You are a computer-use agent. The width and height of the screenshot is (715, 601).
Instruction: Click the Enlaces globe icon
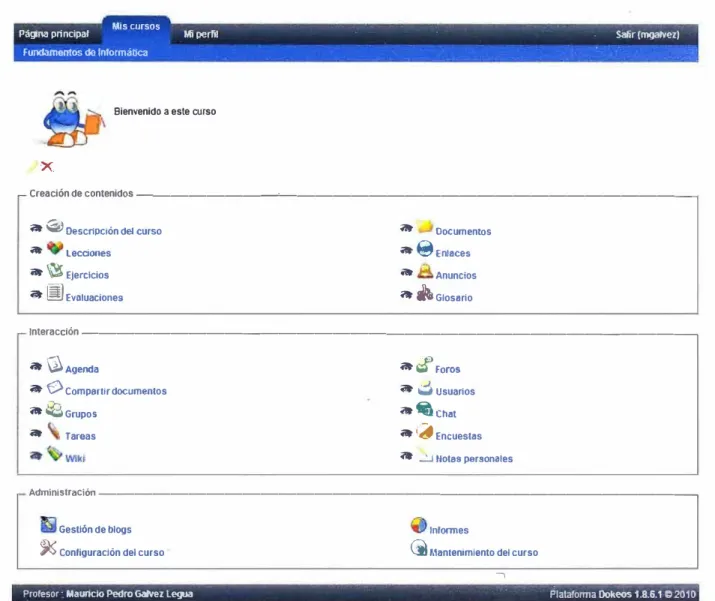(x=425, y=249)
